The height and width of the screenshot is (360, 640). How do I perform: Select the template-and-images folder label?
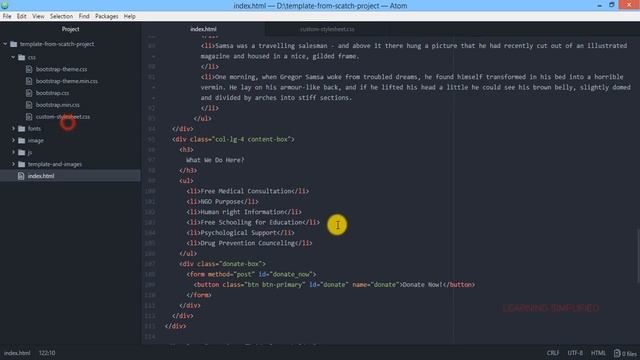(x=55, y=164)
